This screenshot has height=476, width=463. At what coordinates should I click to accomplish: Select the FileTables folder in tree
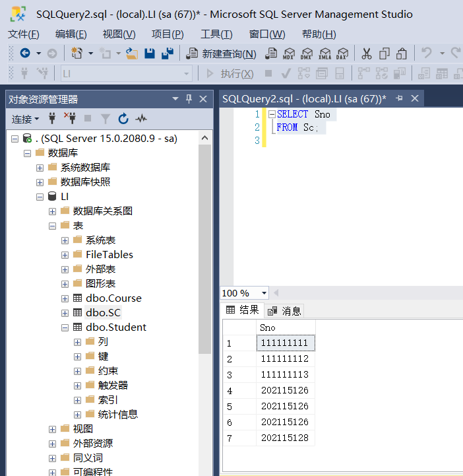click(109, 255)
